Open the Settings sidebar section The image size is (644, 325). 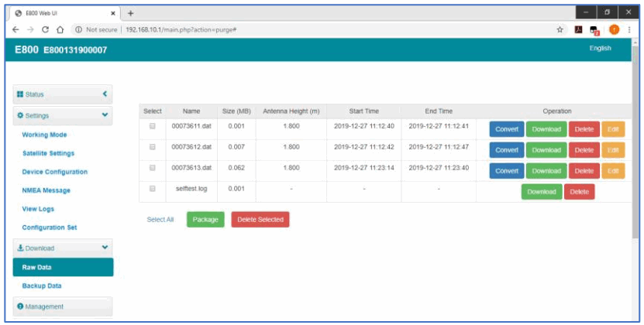click(63, 116)
